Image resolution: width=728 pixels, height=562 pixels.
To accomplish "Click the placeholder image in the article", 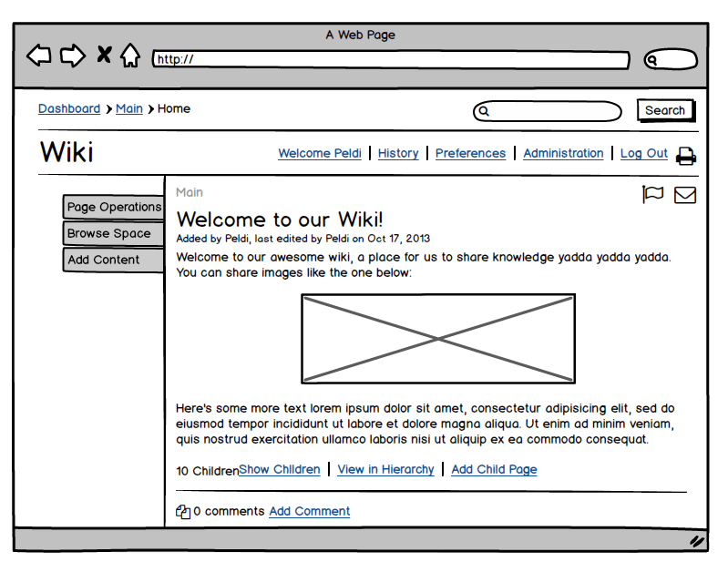I will pos(438,339).
